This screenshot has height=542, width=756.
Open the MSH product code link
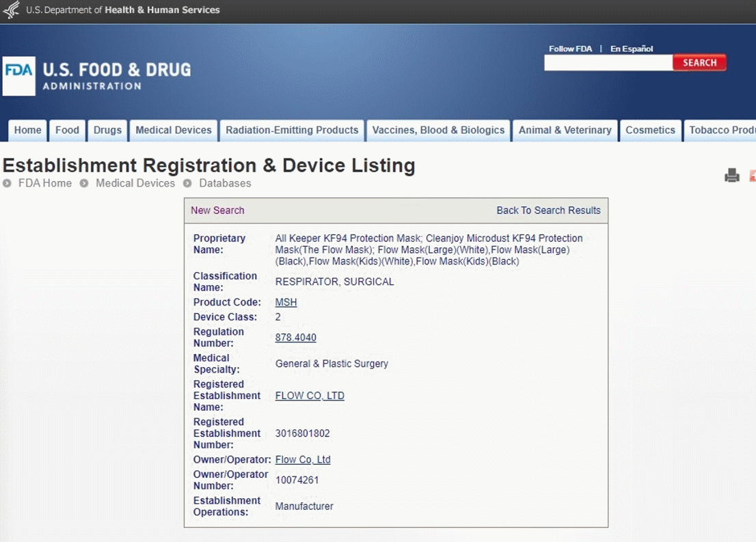pyautogui.click(x=286, y=302)
